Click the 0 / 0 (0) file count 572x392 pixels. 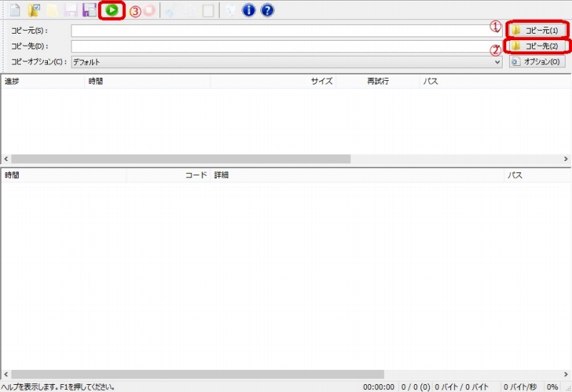click(x=415, y=387)
